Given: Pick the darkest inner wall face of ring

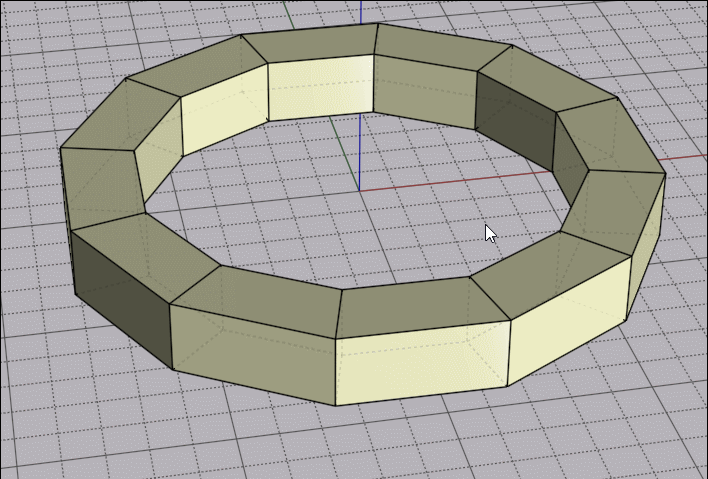Looking at the screenshot, I should click(515, 121).
